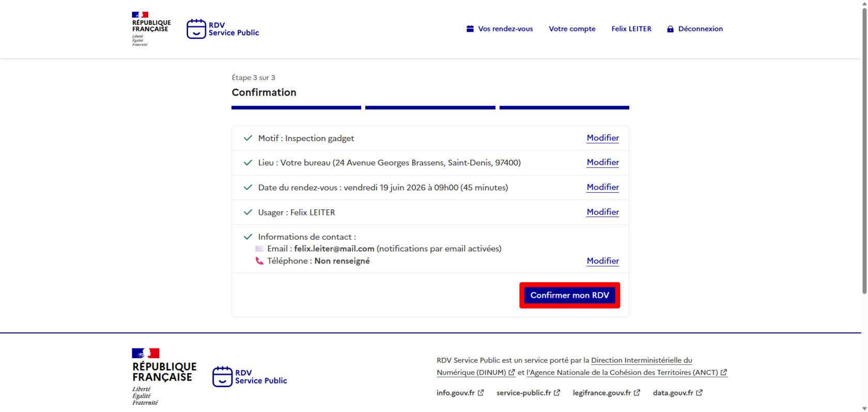Modify the Usager Felix LEITER

(x=602, y=212)
